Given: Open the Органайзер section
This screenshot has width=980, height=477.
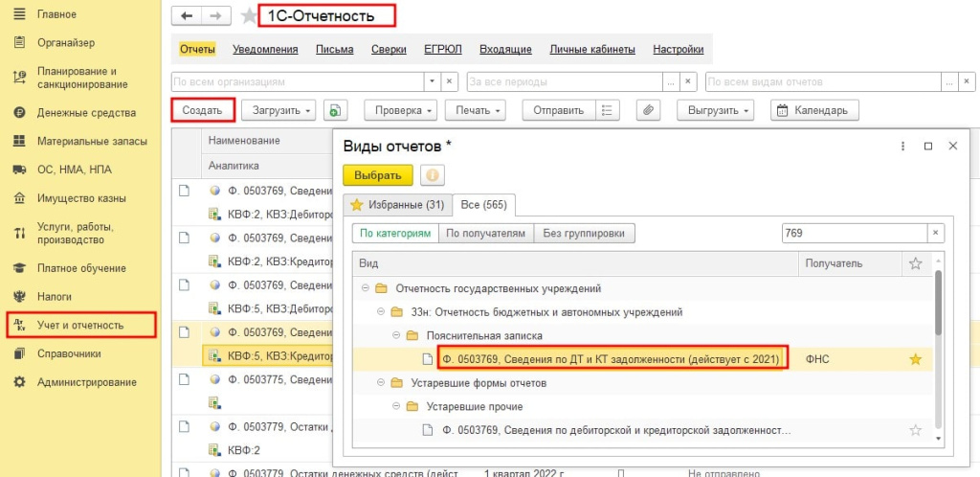Looking at the screenshot, I should [x=66, y=42].
